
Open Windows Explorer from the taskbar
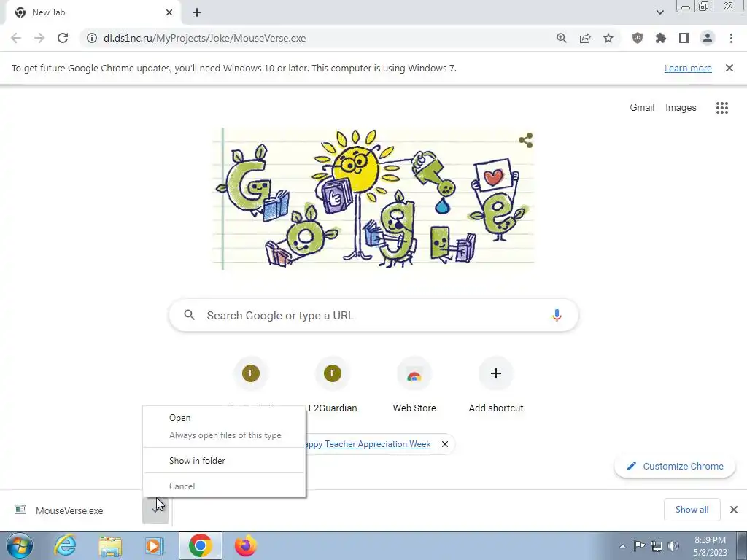point(110,545)
